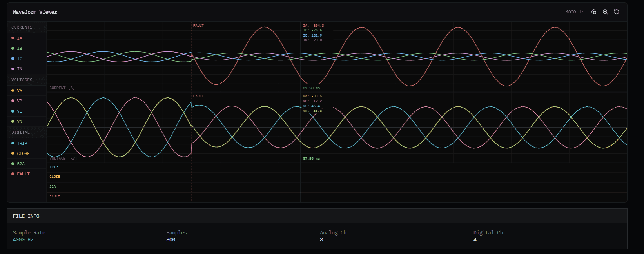Viewport: 644px width, 254px height.
Task: Zoom out of the waveform
Action: (605, 12)
